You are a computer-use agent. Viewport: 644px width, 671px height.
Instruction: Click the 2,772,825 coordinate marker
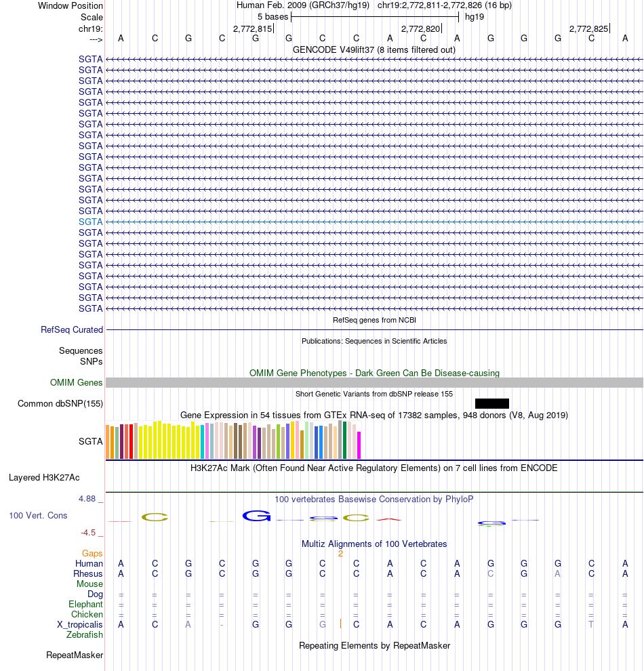(x=589, y=28)
